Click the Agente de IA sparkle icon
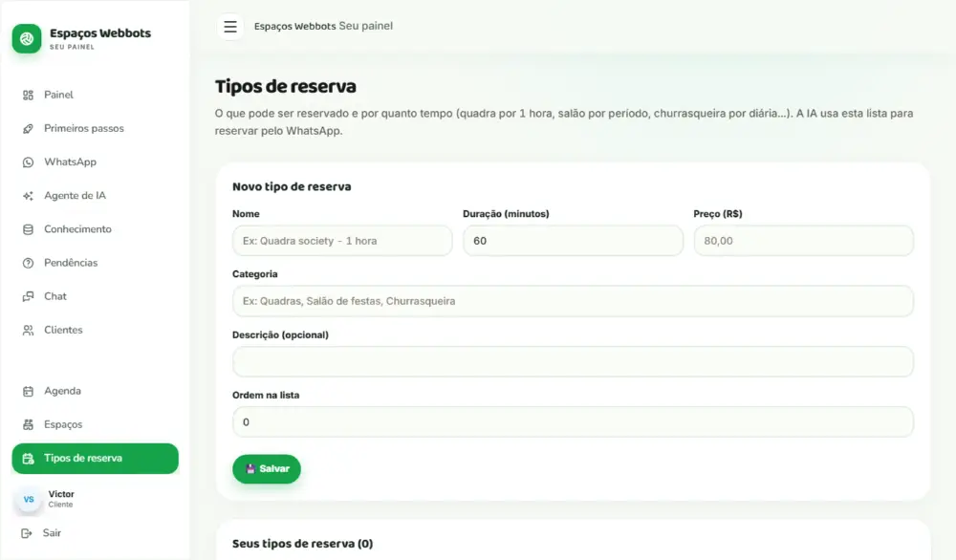Screen dimensions: 956x560 tap(28, 196)
